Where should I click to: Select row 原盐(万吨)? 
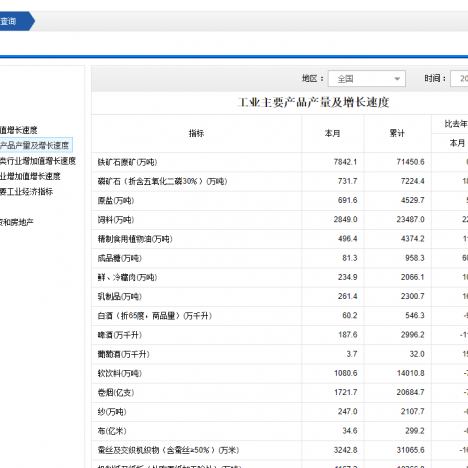[280, 201]
